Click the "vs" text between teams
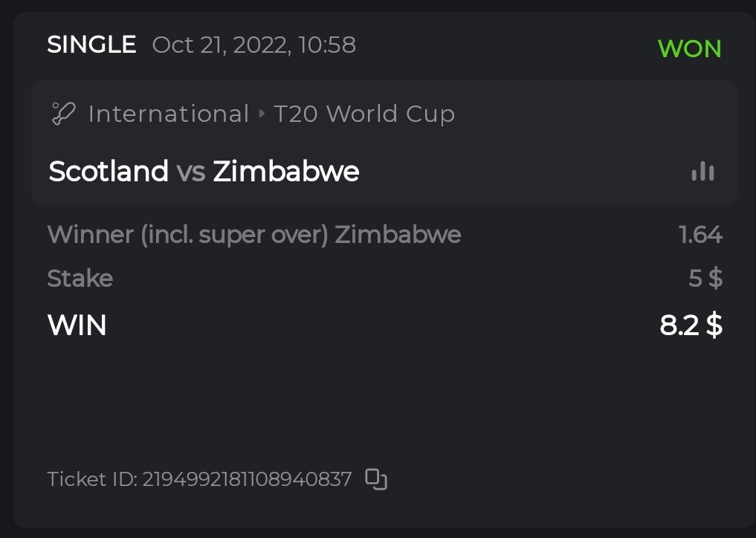The image size is (756, 538). point(190,172)
